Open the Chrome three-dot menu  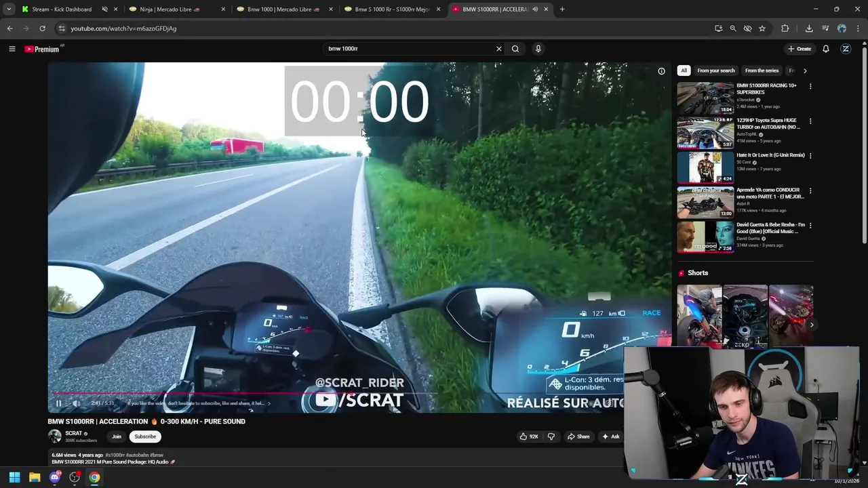pos(858,28)
